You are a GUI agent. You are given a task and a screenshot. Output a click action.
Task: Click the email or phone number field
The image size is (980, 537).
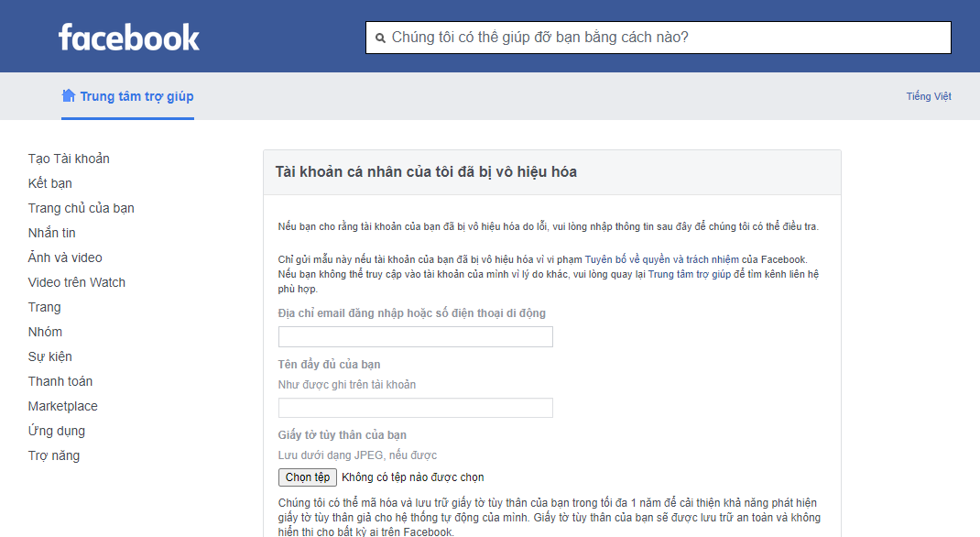[x=416, y=337]
